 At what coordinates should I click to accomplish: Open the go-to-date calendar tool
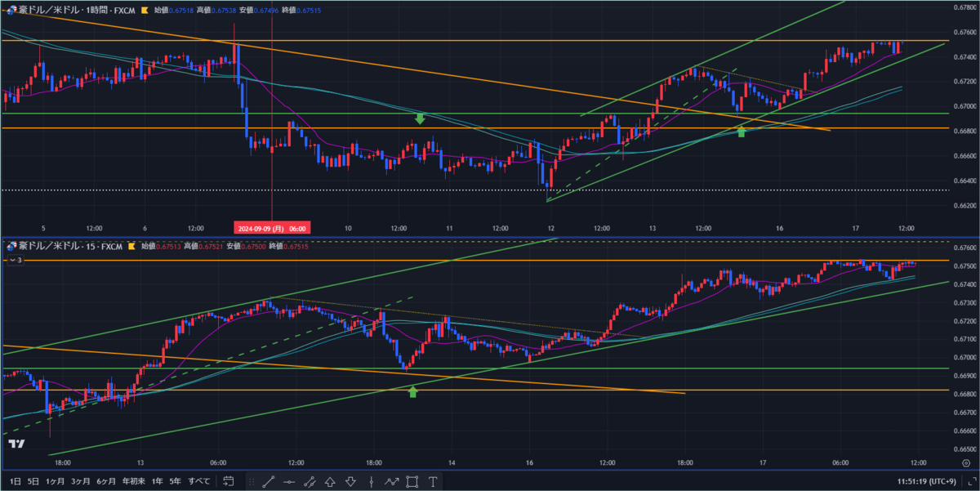(229, 482)
